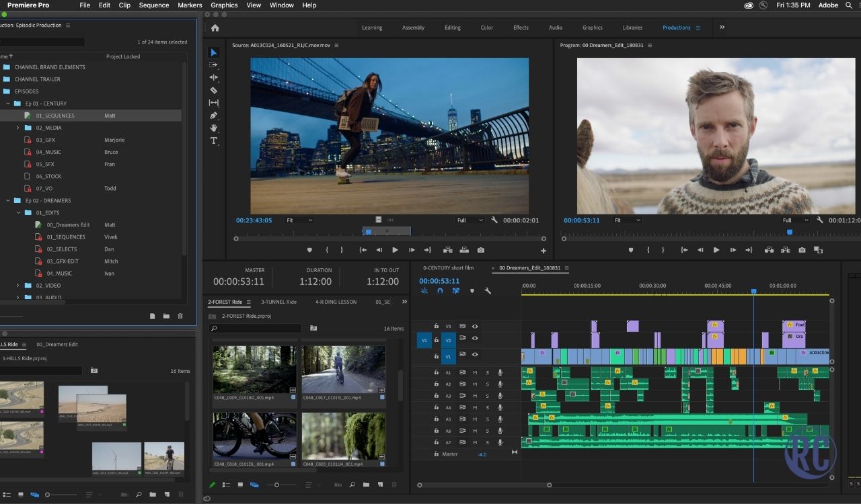This screenshot has width=861, height=504.
Task: Switch to the 0-CENTURY short film tab
Action: pyautogui.click(x=448, y=268)
